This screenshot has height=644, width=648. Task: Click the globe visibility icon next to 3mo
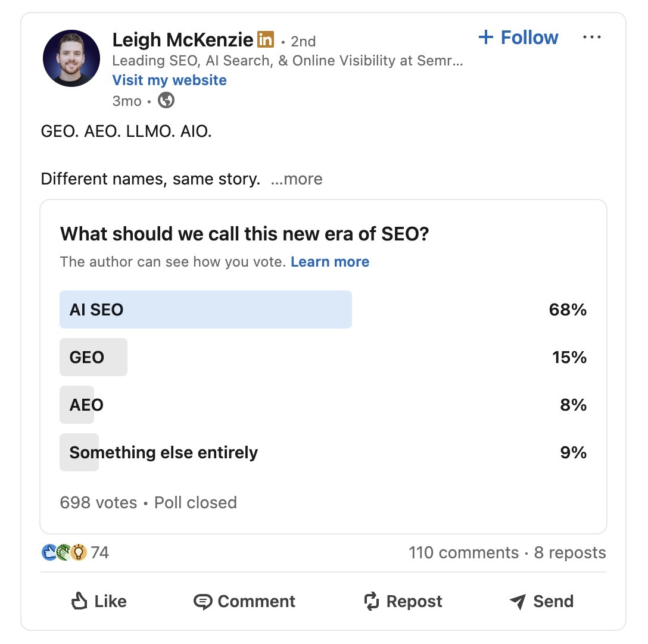166,101
